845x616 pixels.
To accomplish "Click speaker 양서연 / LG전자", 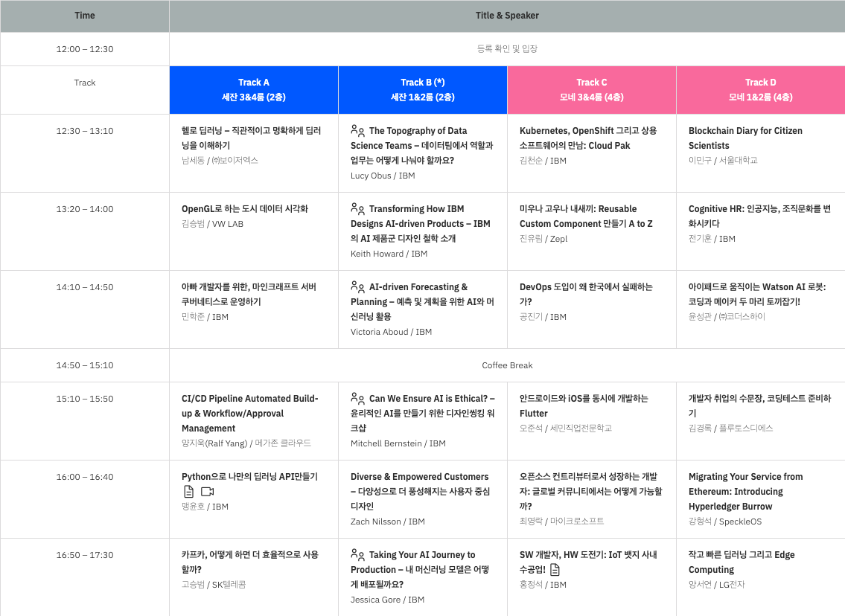I will 716,584.
